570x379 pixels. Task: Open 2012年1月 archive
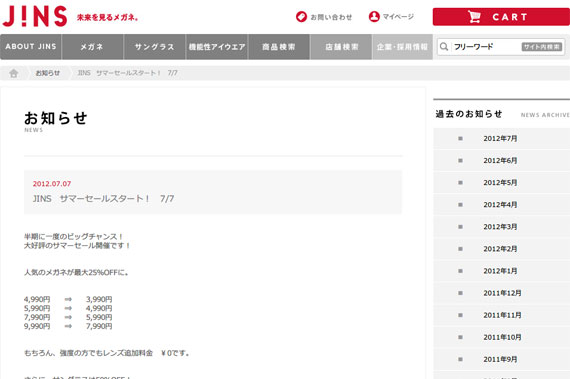500,271
